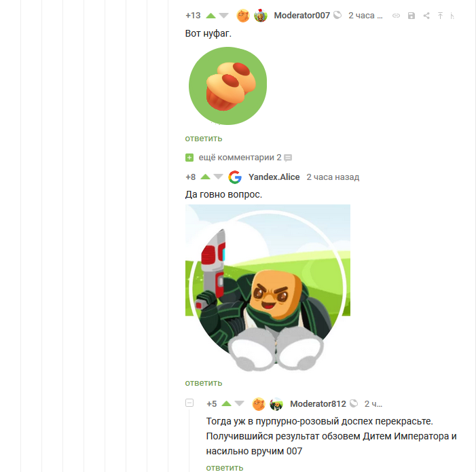Downvote Moderator007's comment
Screen dimensions: 476x472
pyautogui.click(x=223, y=16)
